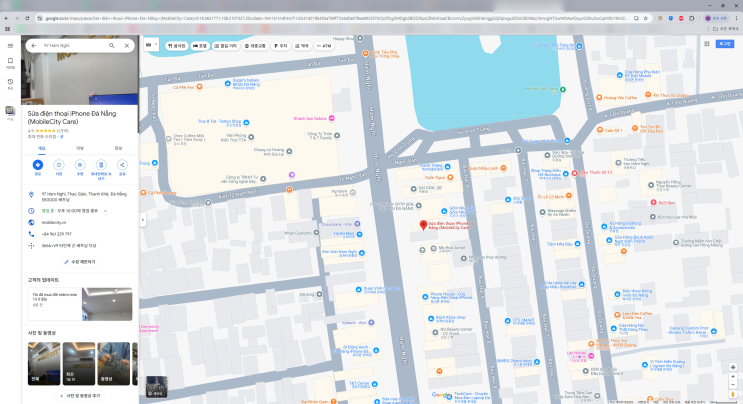743x404 pixels.
Task: Select the Things to do filter chip
Action: [226, 46]
